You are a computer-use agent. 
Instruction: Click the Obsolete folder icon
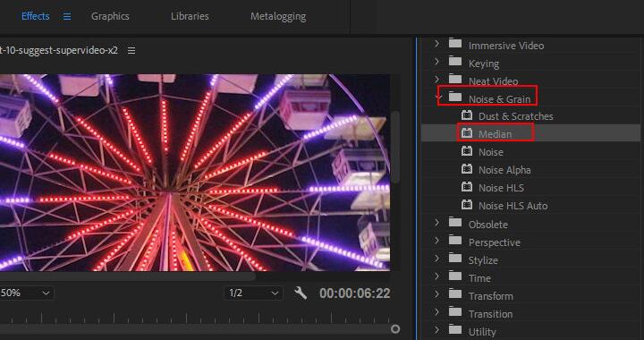coord(455,223)
